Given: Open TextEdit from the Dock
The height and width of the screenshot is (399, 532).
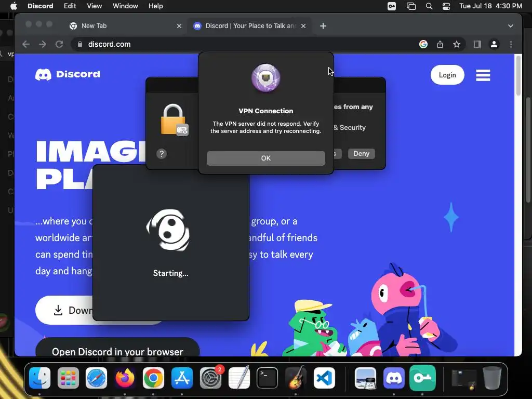Looking at the screenshot, I should [239, 378].
